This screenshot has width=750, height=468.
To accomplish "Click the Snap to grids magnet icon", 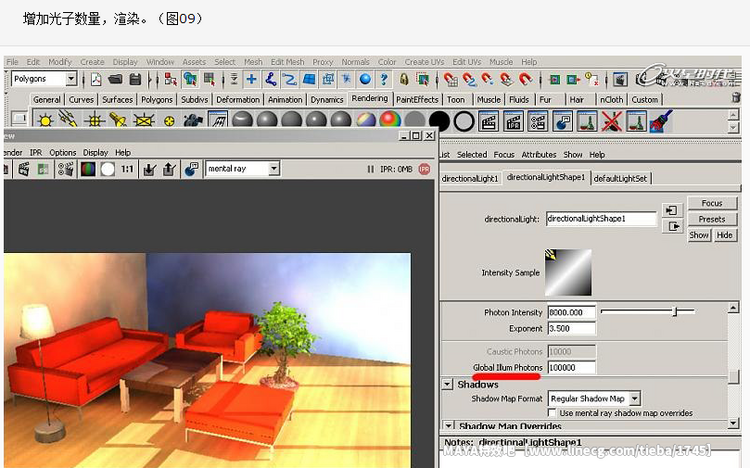I will [450, 79].
